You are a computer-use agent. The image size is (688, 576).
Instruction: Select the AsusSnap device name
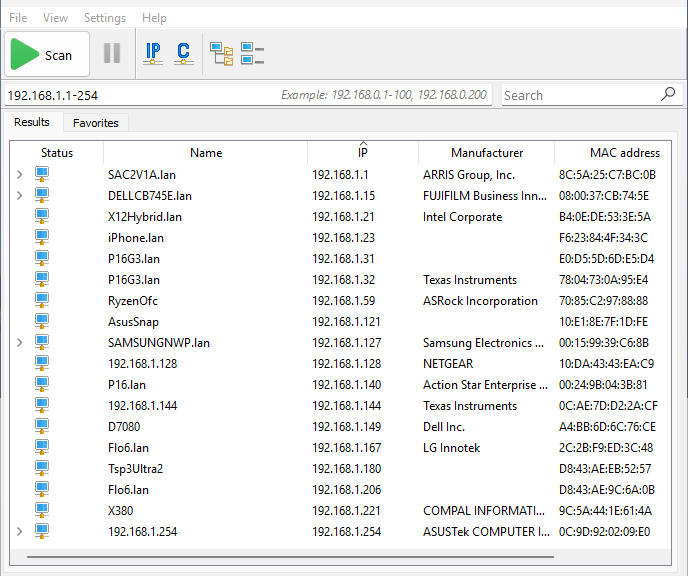(x=133, y=322)
